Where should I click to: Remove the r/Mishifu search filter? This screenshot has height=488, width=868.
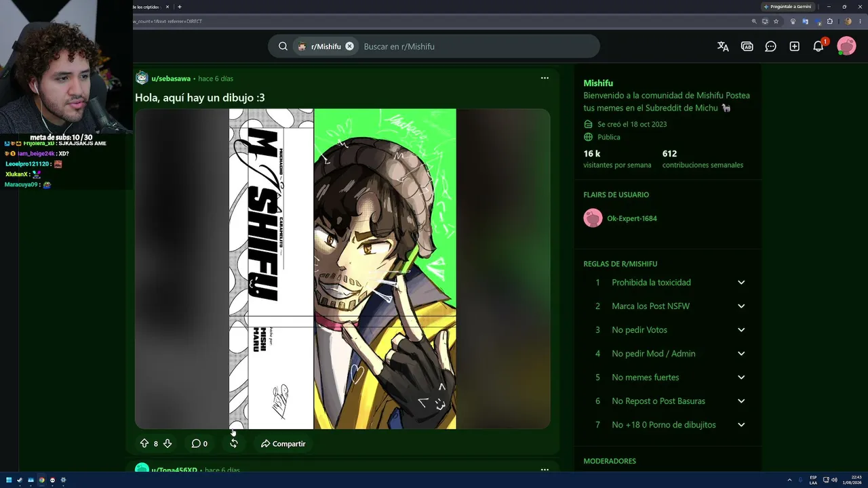349,46
